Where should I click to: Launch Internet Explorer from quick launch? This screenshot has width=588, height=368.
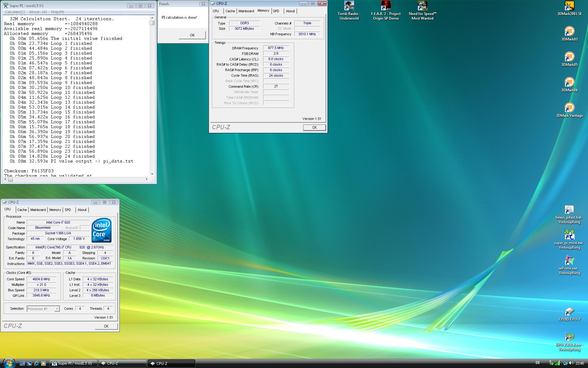pos(36,363)
